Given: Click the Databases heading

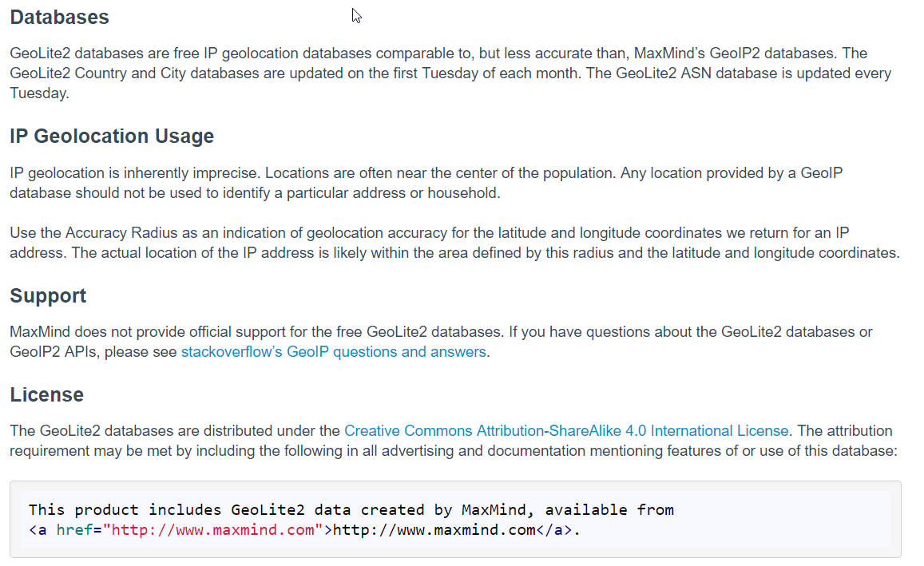Looking at the screenshot, I should [59, 17].
